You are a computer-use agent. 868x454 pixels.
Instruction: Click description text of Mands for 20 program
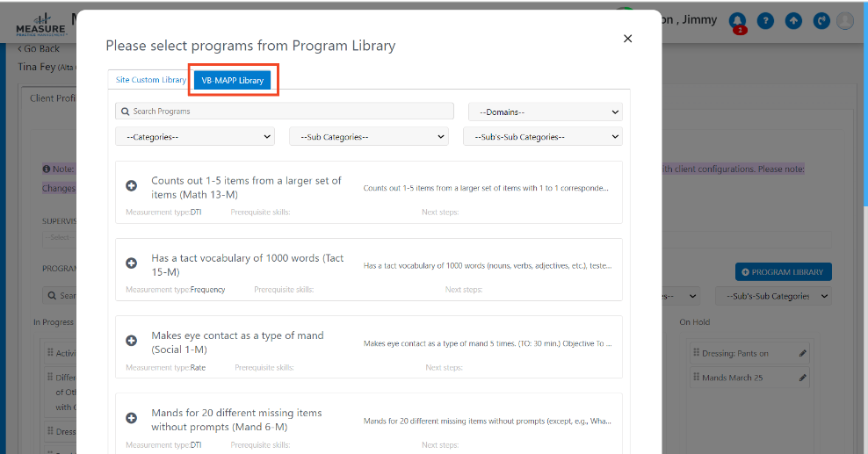click(x=487, y=421)
